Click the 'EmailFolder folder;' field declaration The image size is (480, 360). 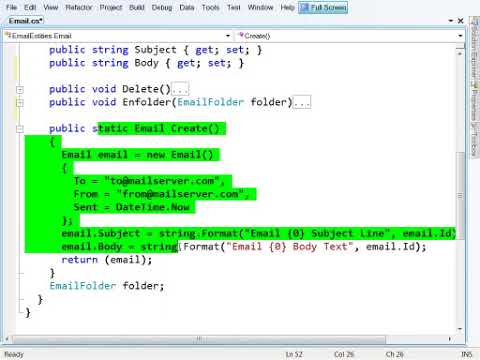107,286
